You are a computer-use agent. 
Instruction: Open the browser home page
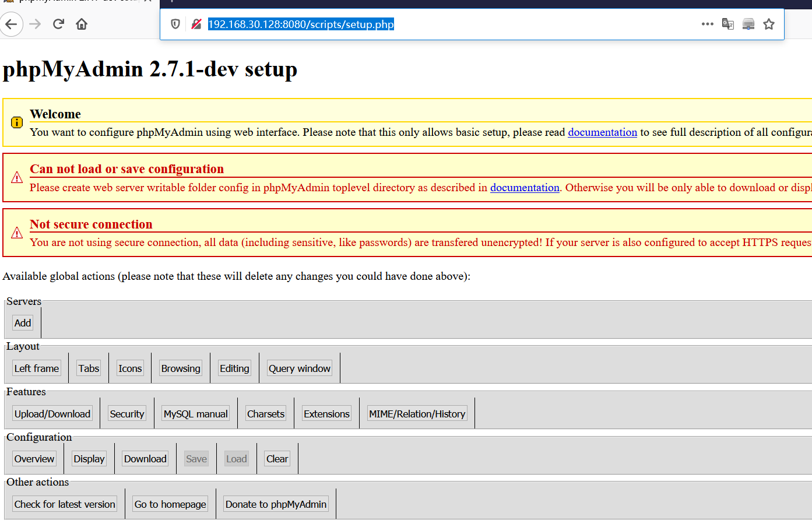click(80, 24)
